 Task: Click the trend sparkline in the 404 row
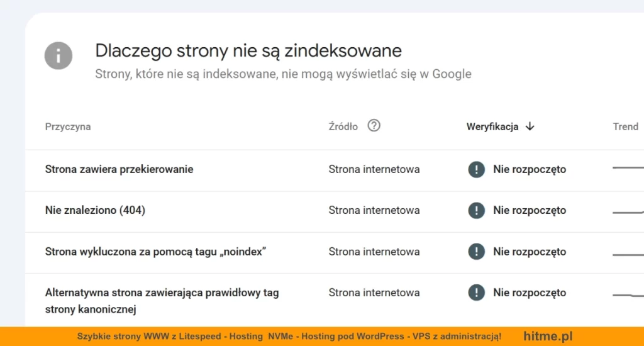pos(628,212)
